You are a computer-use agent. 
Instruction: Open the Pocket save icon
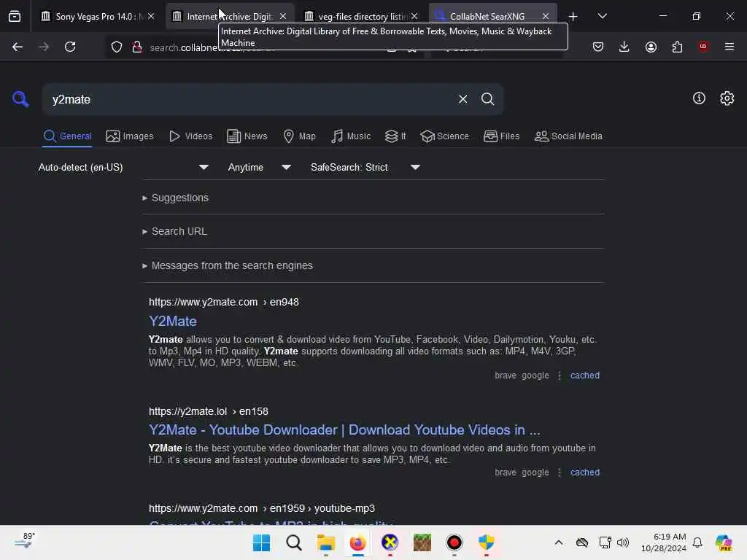[598, 47]
